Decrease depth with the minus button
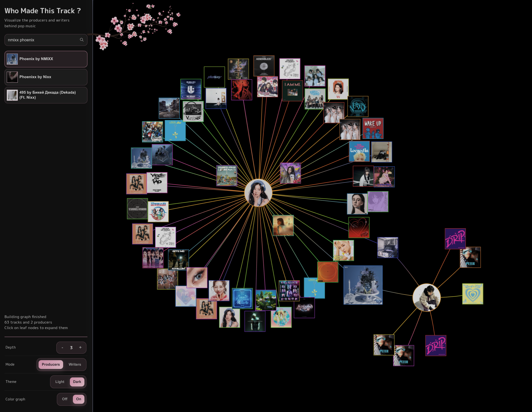 point(62,348)
